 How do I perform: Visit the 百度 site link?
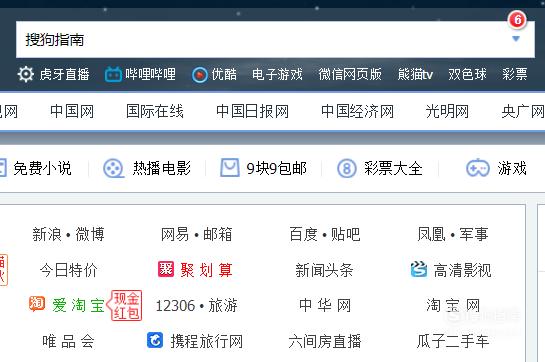[x=303, y=234]
